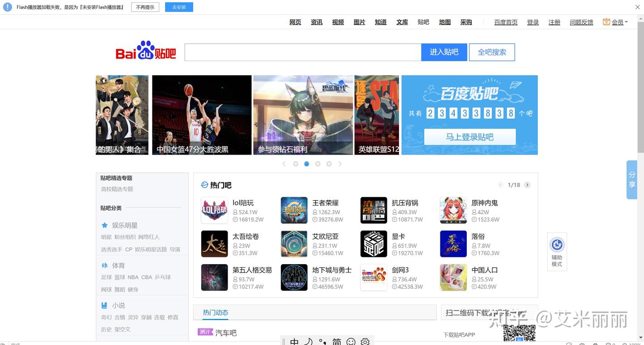
Task: Open the 剑网3 forum icon
Action: tap(373, 277)
